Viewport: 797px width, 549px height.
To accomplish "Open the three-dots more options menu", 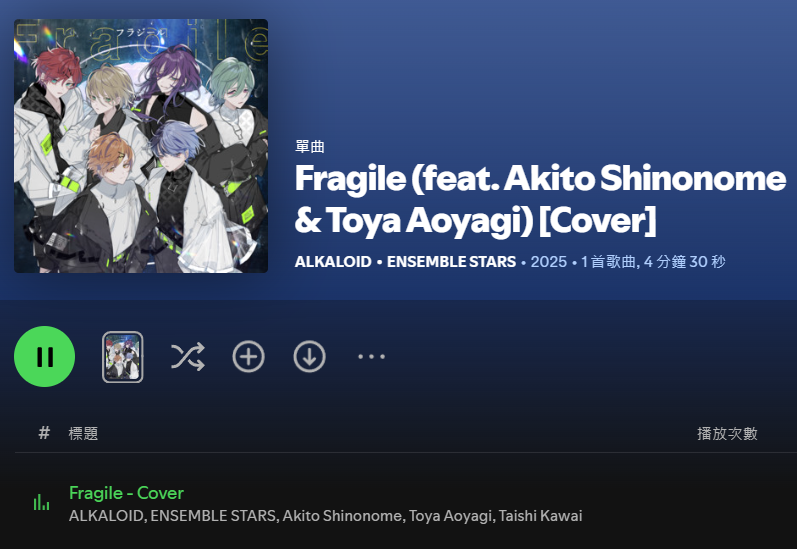I will click(371, 356).
